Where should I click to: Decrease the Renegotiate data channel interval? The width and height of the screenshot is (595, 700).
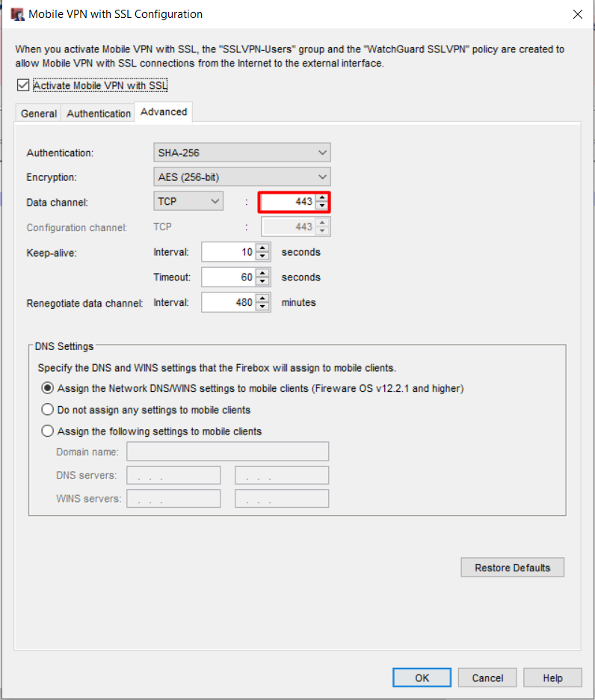point(263,307)
